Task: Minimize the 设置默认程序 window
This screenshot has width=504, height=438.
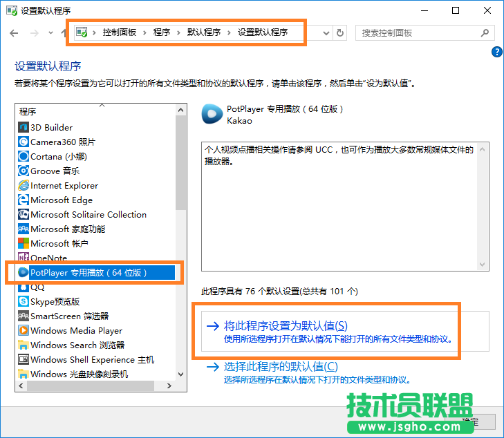Action: tap(424, 10)
